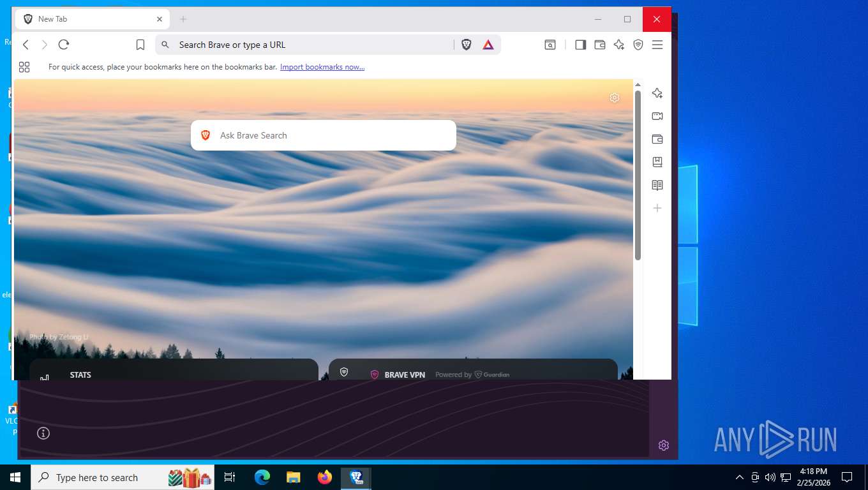Open the volume control in system tray
The height and width of the screenshot is (490, 868).
[770, 477]
